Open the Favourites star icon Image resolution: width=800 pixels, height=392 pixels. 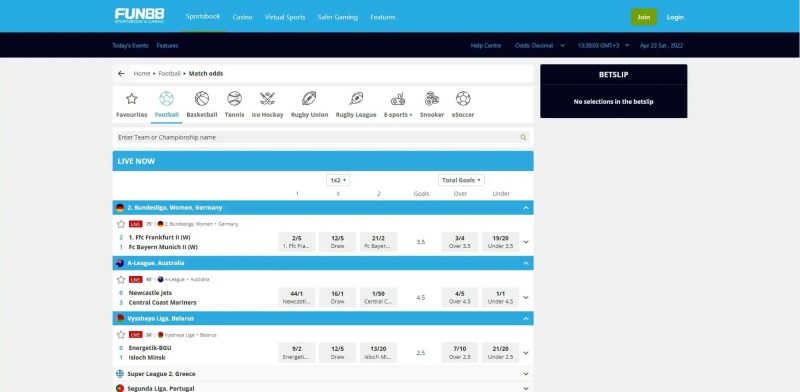click(x=132, y=99)
